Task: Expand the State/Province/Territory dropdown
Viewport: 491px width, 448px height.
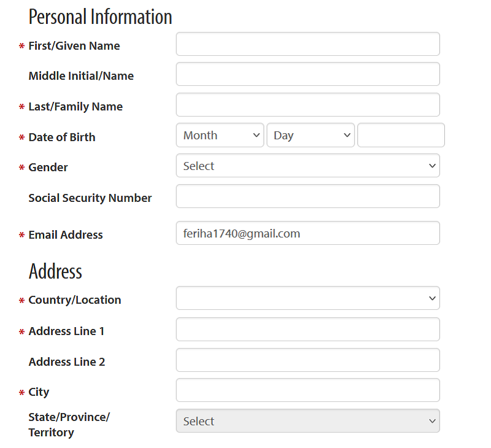Action: pos(308,421)
